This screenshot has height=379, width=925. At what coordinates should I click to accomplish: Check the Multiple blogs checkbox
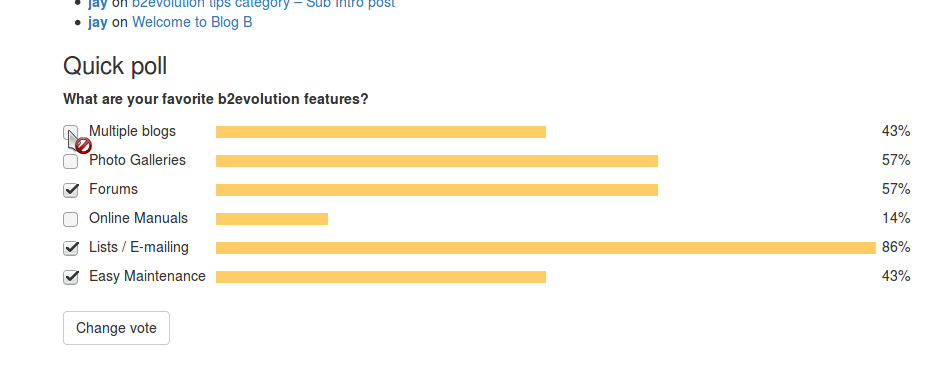(70, 133)
